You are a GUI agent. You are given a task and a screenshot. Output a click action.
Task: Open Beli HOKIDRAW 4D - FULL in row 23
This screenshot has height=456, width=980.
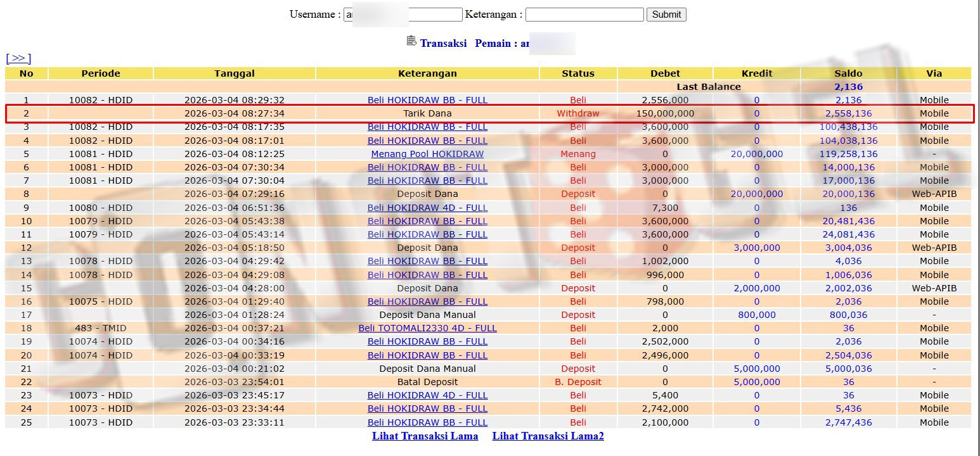pos(427,395)
